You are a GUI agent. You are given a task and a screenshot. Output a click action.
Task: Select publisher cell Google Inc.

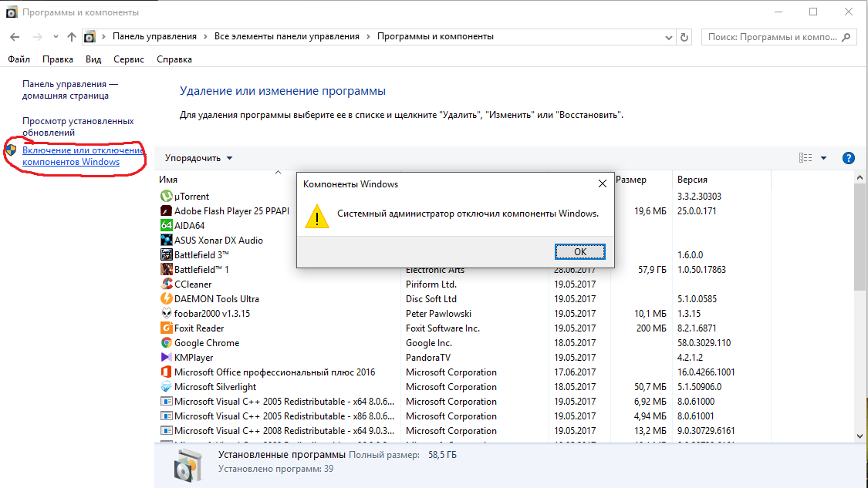(429, 343)
